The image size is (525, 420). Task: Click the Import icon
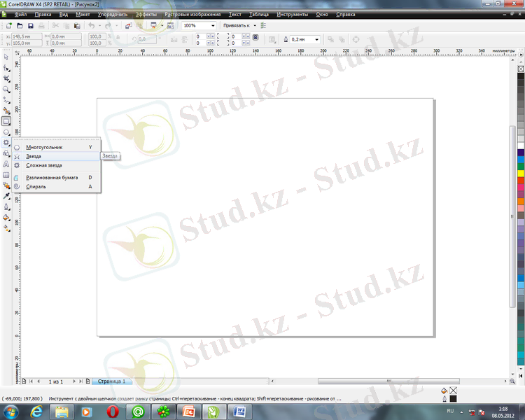pyautogui.click(x=129, y=25)
